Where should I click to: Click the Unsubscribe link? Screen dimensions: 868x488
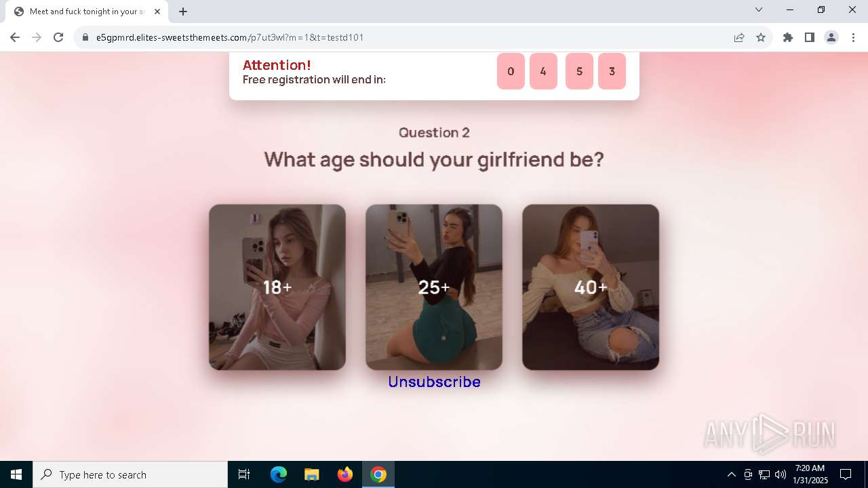click(x=434, y=382)
